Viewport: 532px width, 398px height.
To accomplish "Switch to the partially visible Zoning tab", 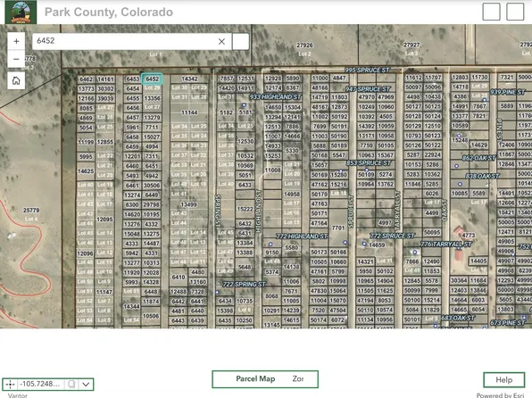I will click(298, 378).
